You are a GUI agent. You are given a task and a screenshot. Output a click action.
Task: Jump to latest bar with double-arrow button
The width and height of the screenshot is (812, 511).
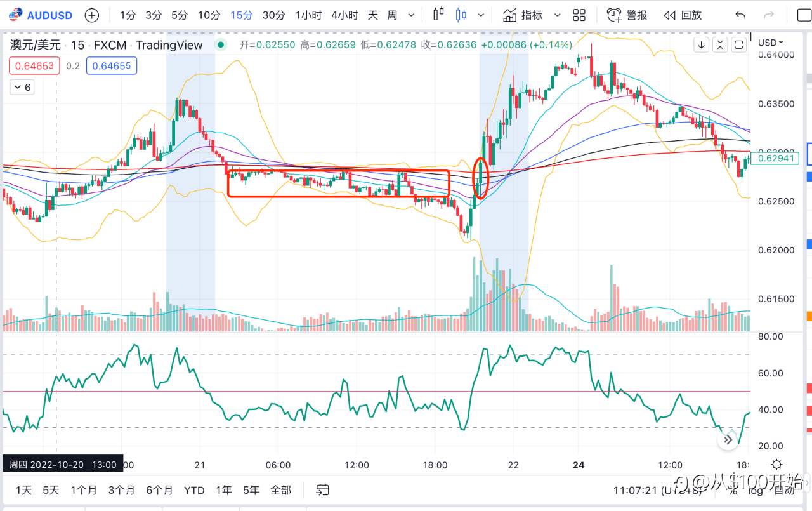pyautogui.click(x=728, y=439)
